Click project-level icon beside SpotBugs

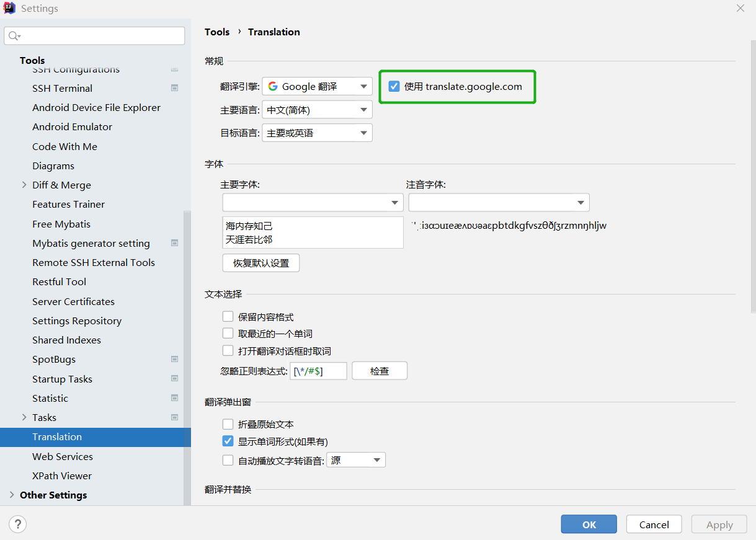click(x=174, y=359)
